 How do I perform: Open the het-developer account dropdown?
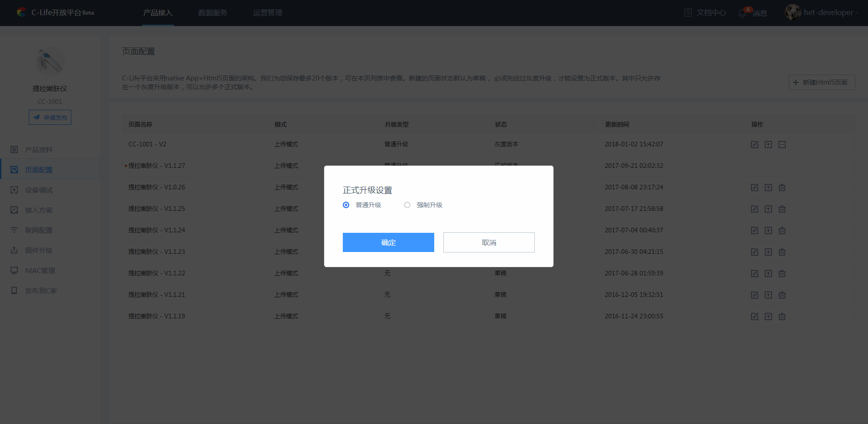tap(830, 13)
